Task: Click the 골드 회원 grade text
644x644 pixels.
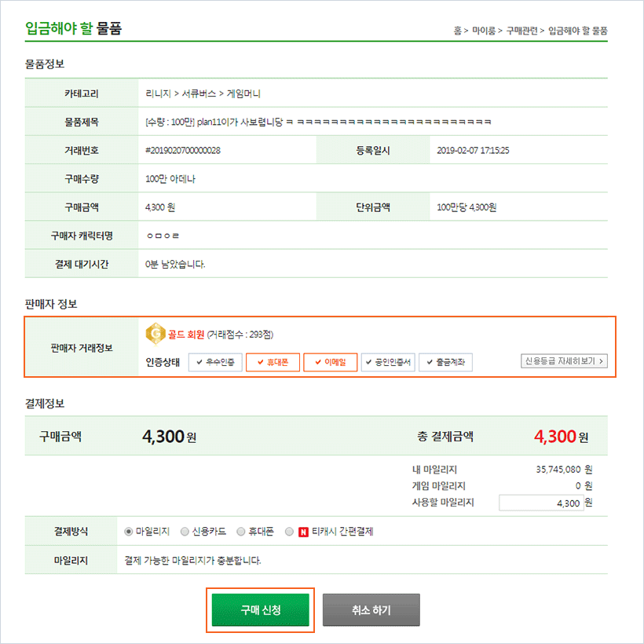Action: click(x=186, y=335)
